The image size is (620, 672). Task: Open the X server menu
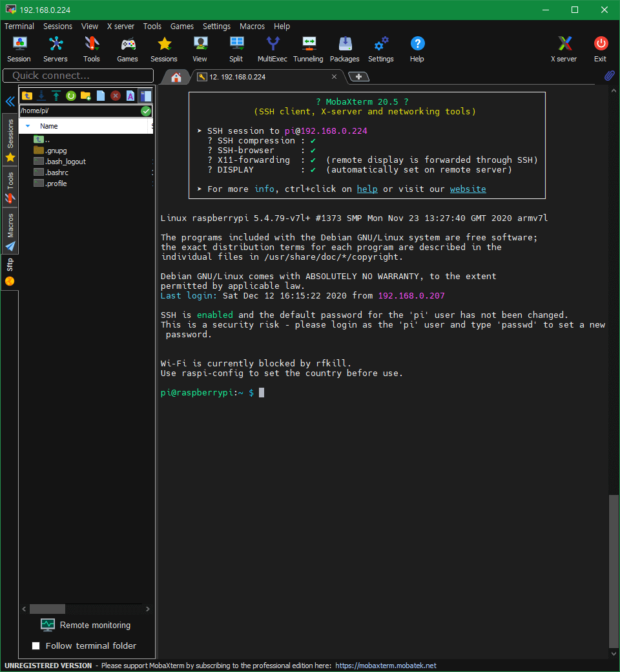[120, 26]
